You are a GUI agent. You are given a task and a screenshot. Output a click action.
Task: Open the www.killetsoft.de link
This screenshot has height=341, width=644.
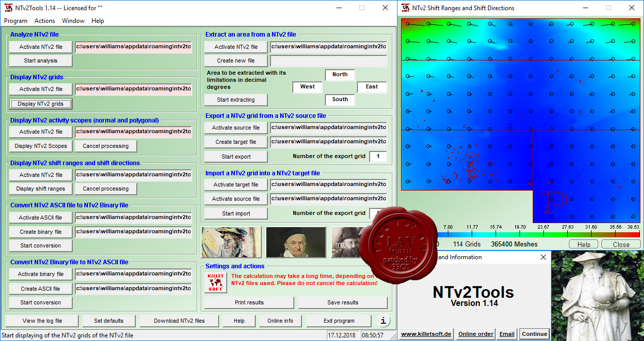pyautogui.click(x=426, y=334)
